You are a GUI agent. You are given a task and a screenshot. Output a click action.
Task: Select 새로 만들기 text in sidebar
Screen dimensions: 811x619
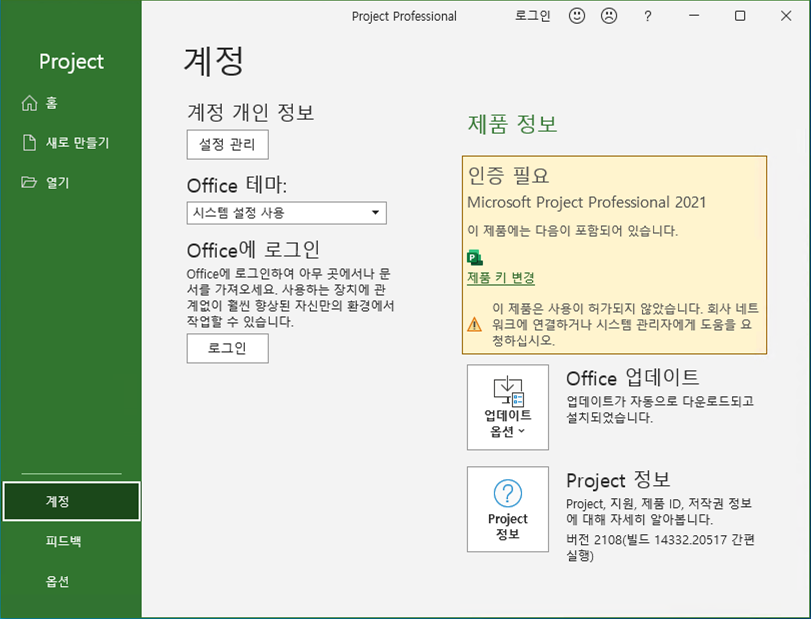point(78,143)
